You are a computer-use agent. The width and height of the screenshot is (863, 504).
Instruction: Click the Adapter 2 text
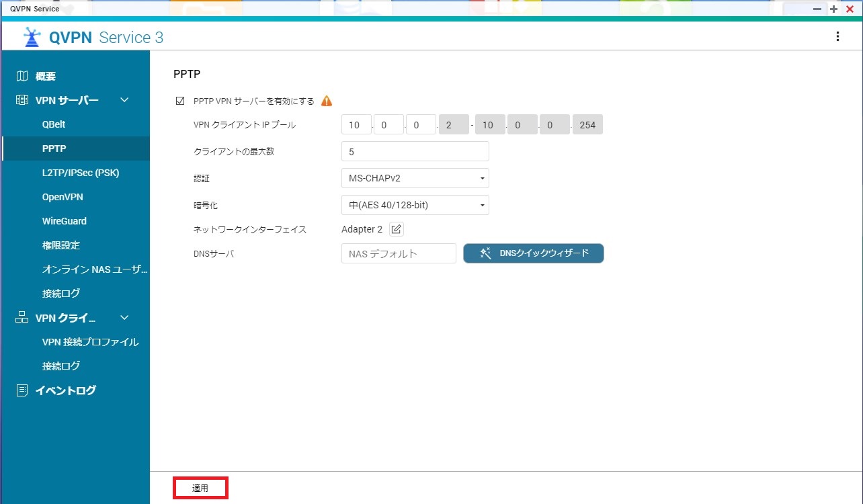tap(362, 229)
